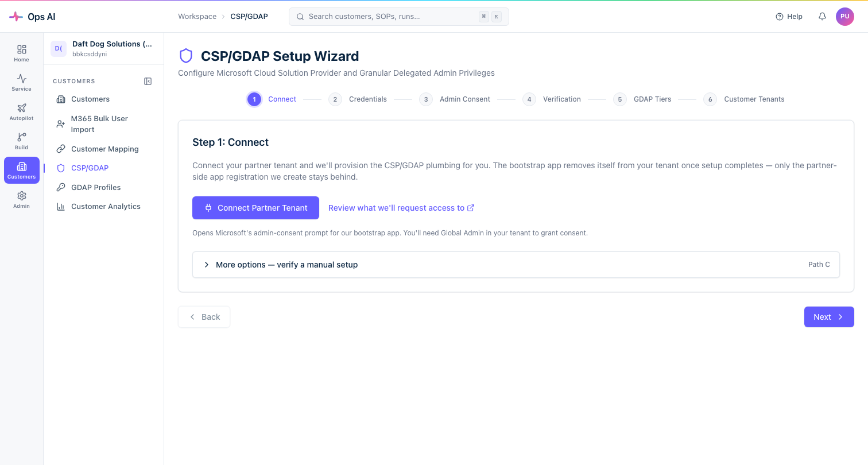This screenshot has height=465, width=868.
Task: Open the Build section icon
Action: (x=22, y=141)
